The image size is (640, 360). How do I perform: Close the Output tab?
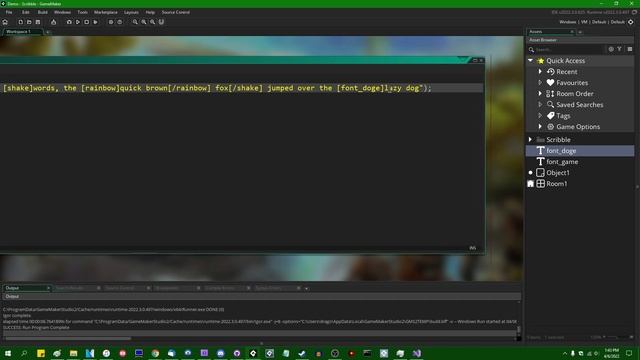pyautogui.click(x=48, y=288)
